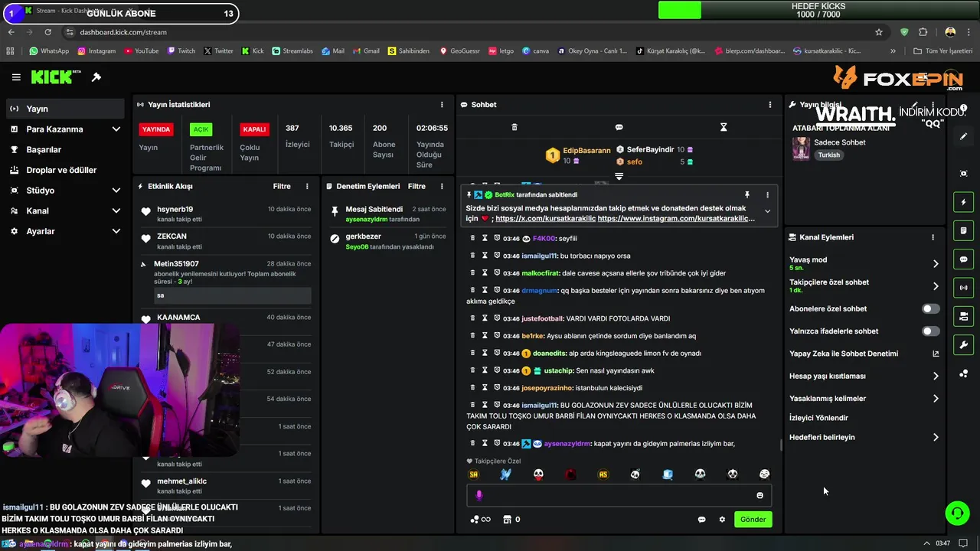Screen dimensions: 980x551
Task: Click the wrench icon in right toolbar
Action: click(x=963, y=345)
